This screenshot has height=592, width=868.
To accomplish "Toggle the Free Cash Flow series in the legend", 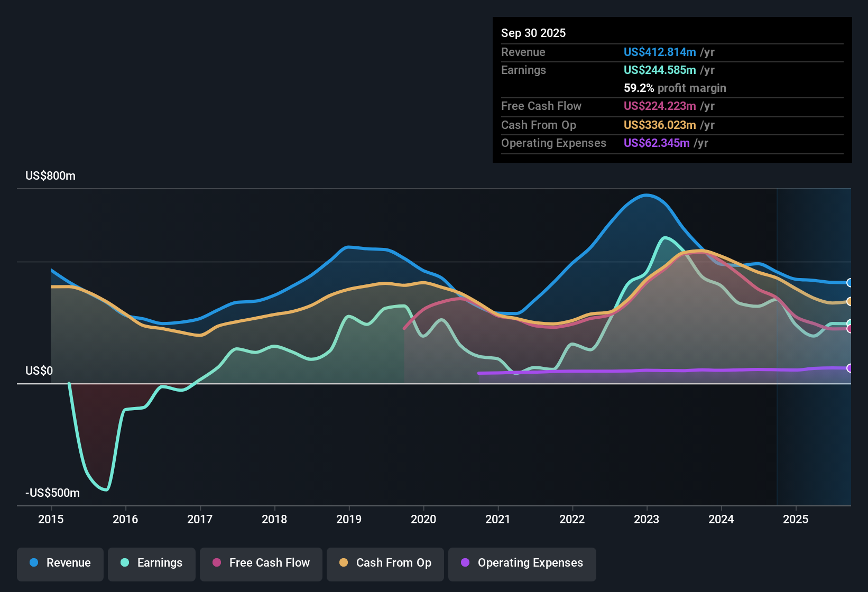I will pos(261,563).
